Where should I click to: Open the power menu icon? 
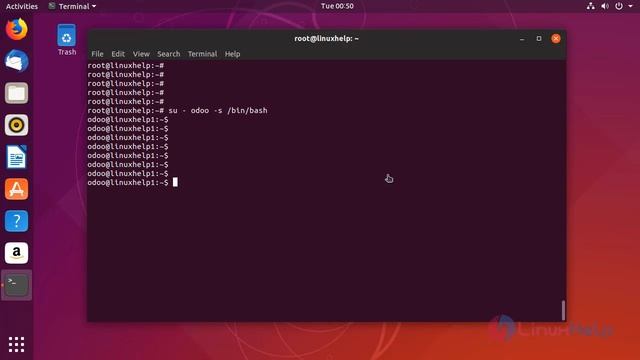pos(619,6)
